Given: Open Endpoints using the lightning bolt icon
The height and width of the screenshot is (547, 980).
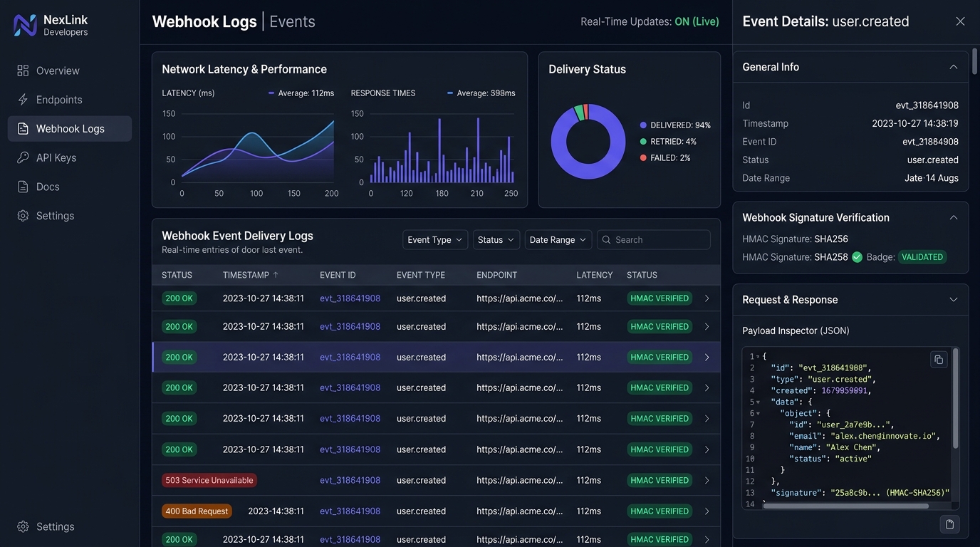Looking at the screenshot, I should click(23, 100).
